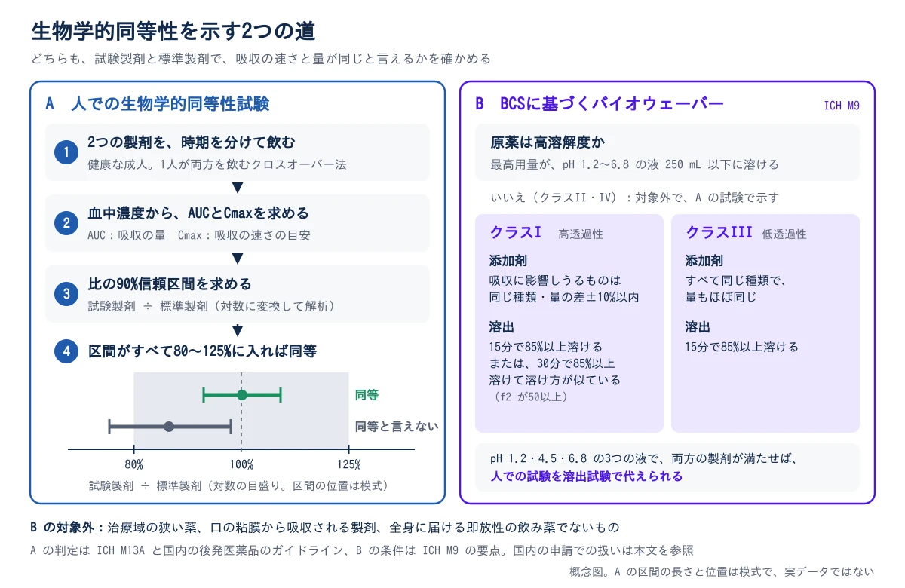Image resolution: width=905 pixels, height=588 pixels.
Task: Click 溶出 under クラスI
Action: [x=502, y=327]
